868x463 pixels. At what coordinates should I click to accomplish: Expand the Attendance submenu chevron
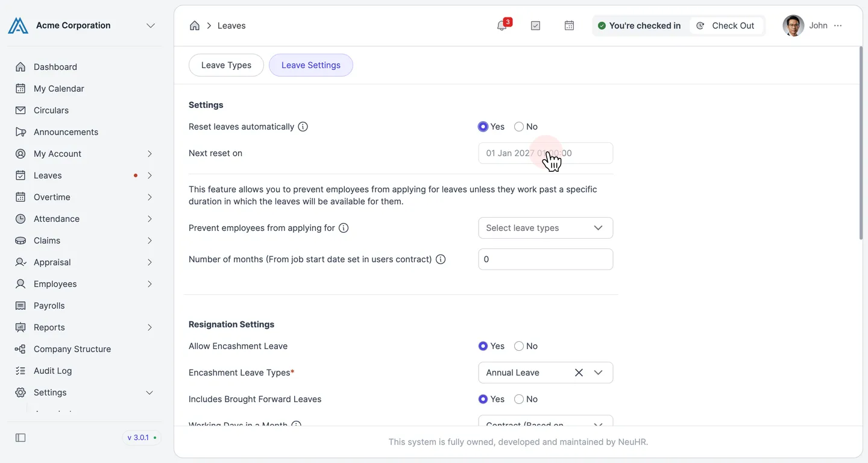[149, 219]
